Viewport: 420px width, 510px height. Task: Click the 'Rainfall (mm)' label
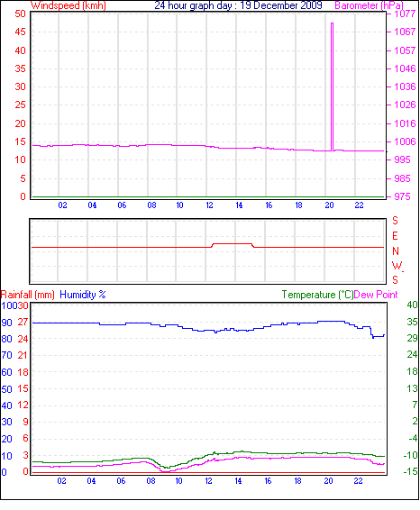click(x=28, y=295)
